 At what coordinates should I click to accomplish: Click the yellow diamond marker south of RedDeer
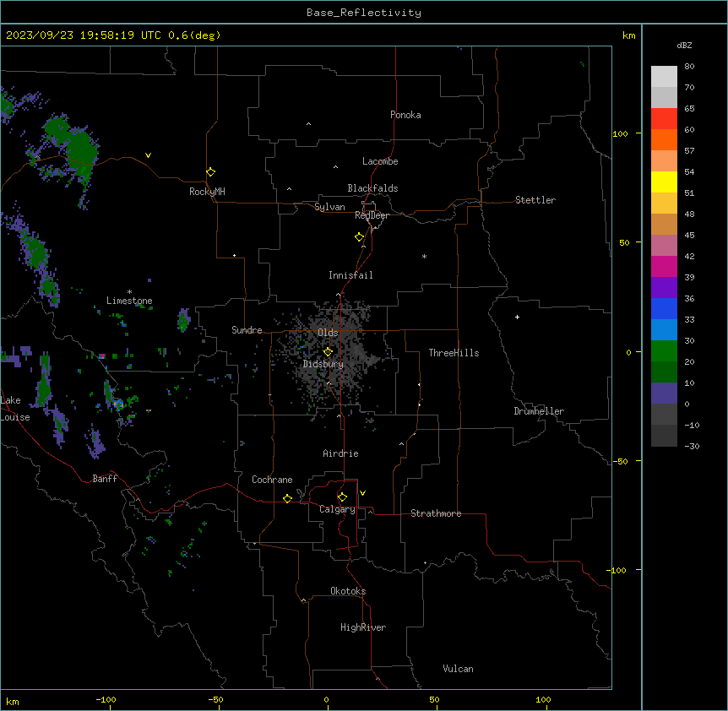[359, 237]
